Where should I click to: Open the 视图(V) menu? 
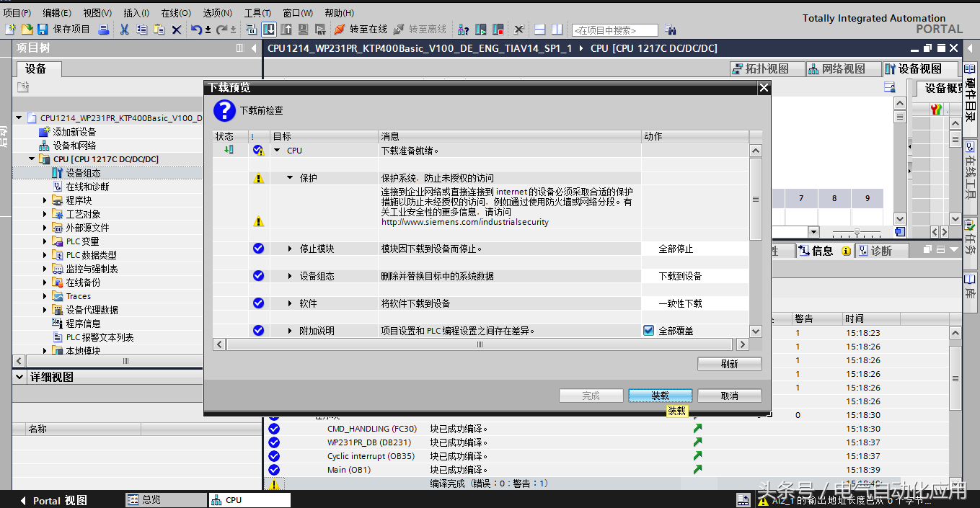(97, 13)
